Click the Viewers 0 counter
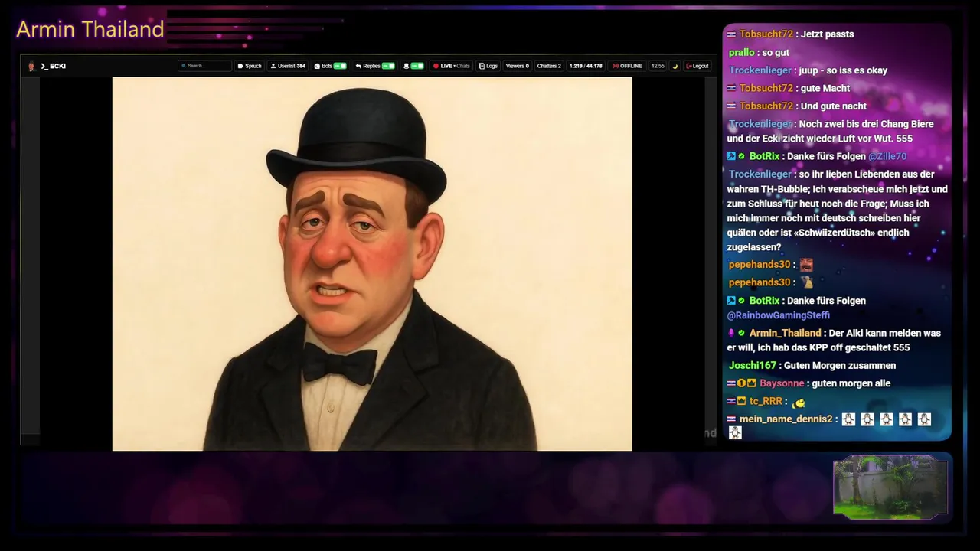The image size is (980, 551). pyautogui.click(x=518, y=66)
